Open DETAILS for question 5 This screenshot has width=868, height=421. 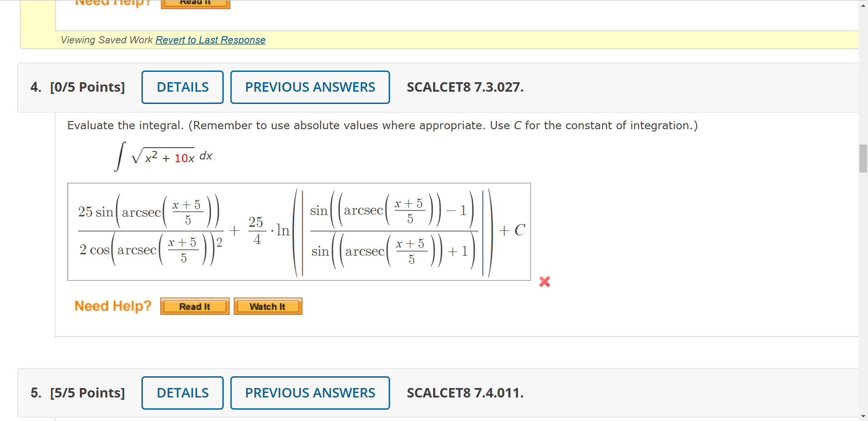click(182, 393)
